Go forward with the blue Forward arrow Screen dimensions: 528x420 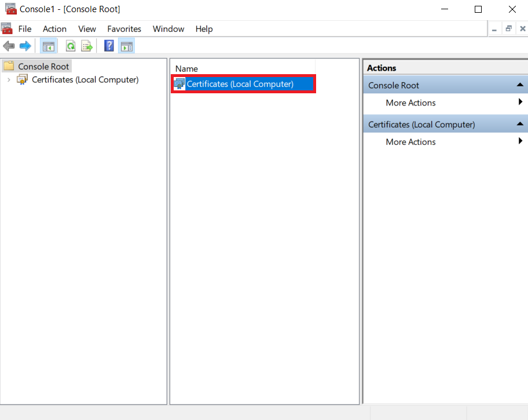25,46
